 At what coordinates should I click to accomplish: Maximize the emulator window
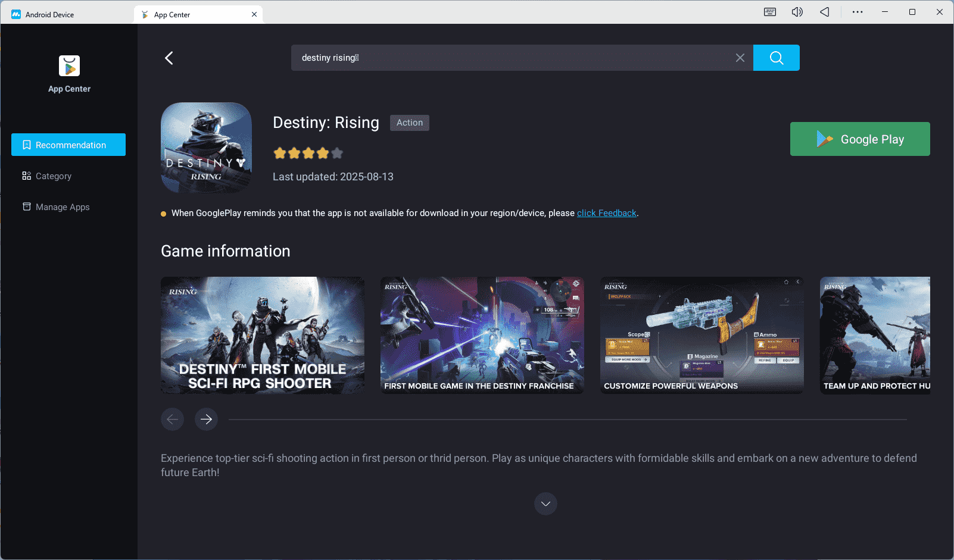[x=912, y=12]
